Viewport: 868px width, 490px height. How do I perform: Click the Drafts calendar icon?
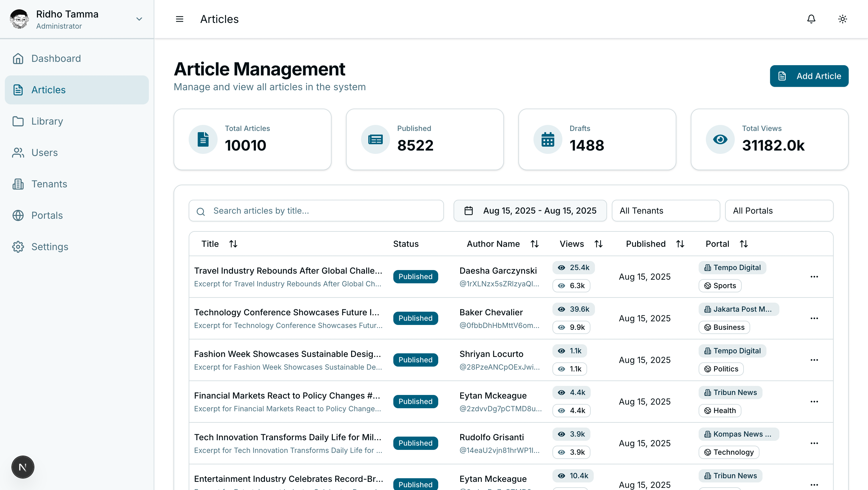[x=548, y=139]
